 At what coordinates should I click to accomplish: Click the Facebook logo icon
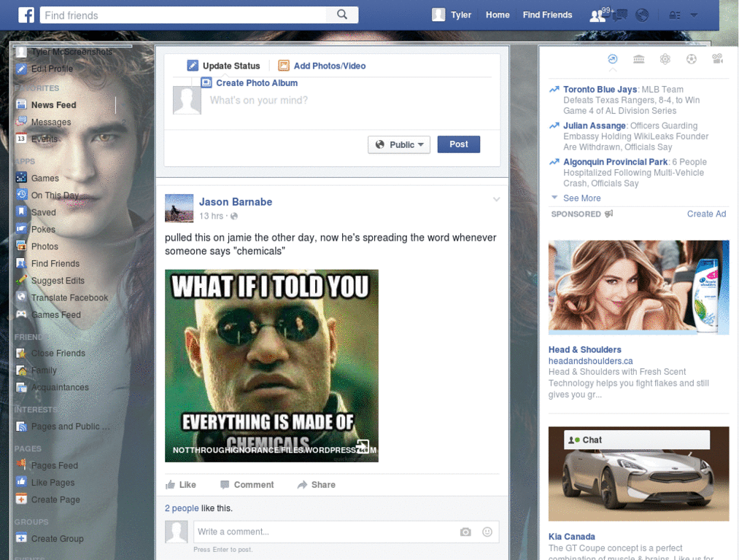26,15
